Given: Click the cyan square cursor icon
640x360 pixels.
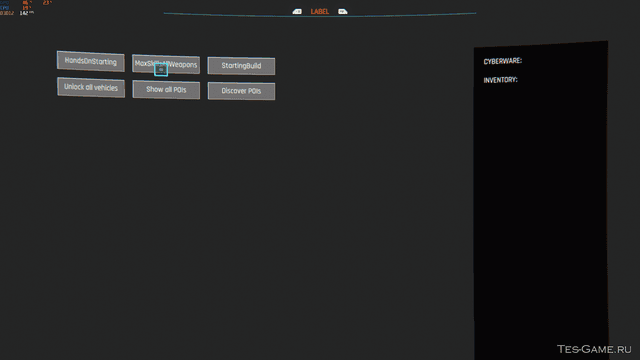Looking at the screenshot, I should click(x=161, y=69).
